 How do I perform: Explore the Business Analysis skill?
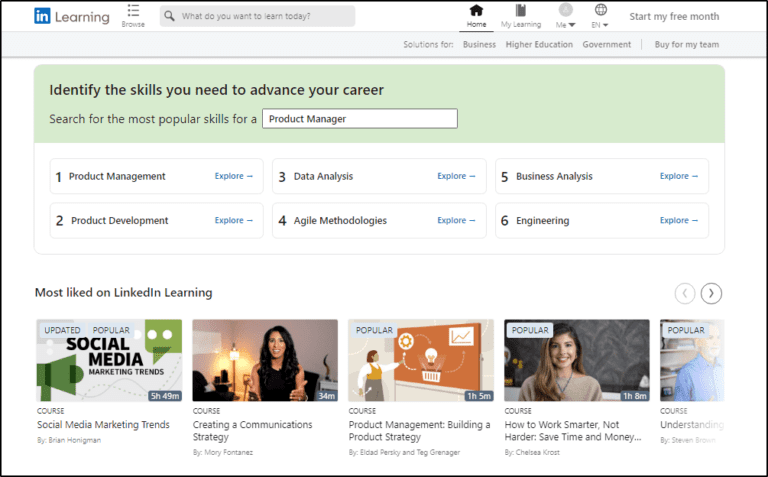pos(679,176)
